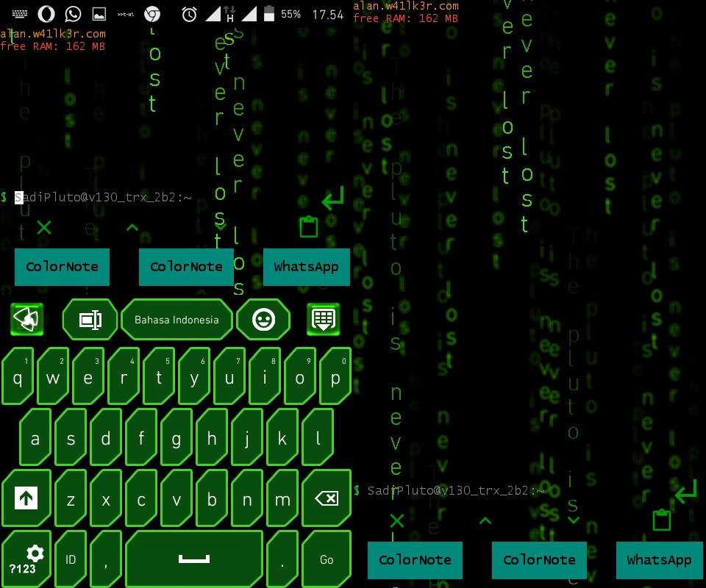This screenshot has height=588, width=706.
Task: Tap the clipboard paste icon in left terminal
Action: (309, 226)
